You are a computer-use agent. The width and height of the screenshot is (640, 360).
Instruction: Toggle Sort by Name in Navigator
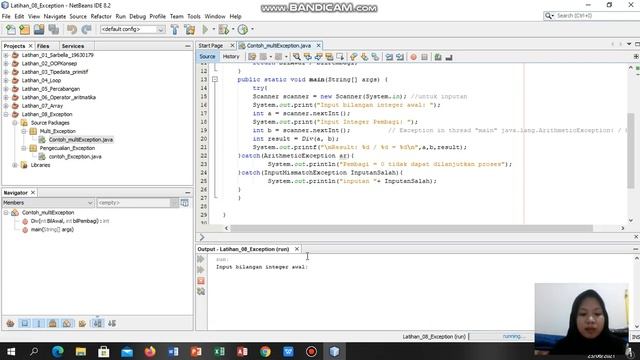pyautogui.click(x=97, y=323)
